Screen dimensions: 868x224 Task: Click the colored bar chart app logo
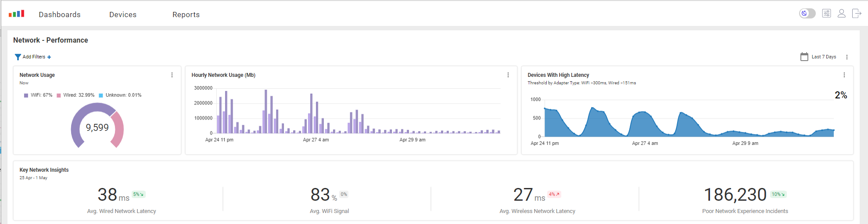pyautogui.click(x=16, y=14)
